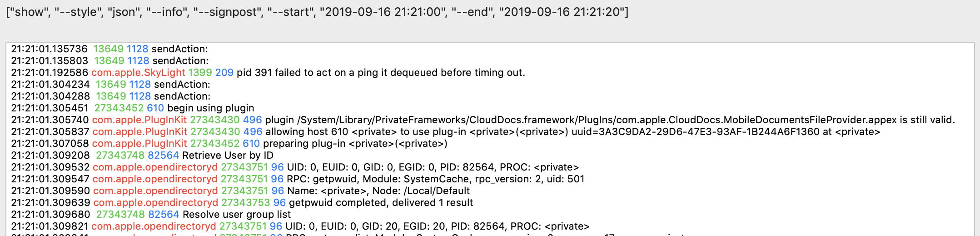Select the sendAction entry at 21:21:01.304234

coord(182,84)
